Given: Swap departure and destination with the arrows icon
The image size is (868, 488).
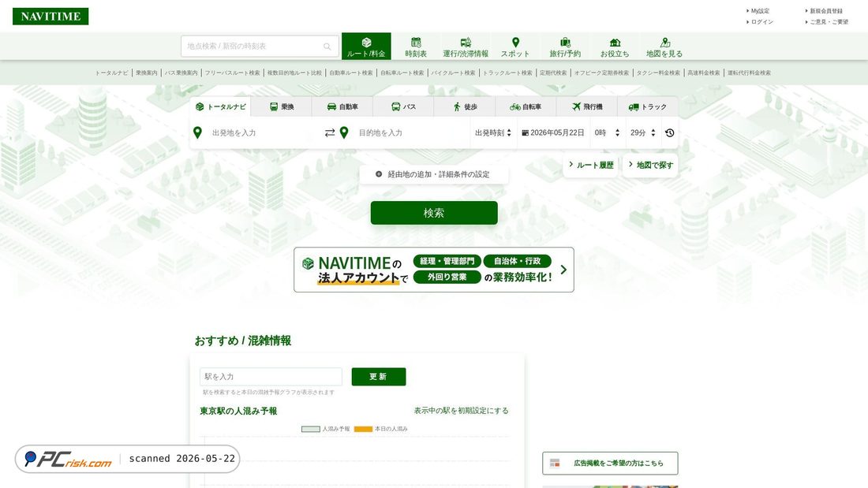Looking at the screenshot, I should (x=329, y=132).
